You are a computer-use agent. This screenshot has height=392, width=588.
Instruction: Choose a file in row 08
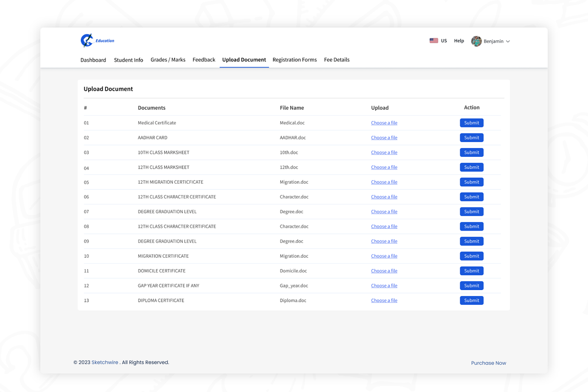[x=384, y=226]
